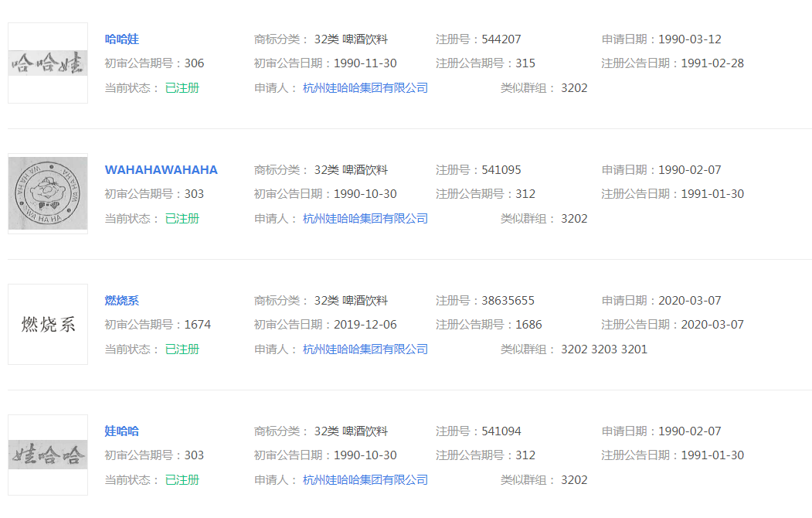Click preliminary announcement date 2019-12-06
812x518 pixels.
(x=365, y=324)
